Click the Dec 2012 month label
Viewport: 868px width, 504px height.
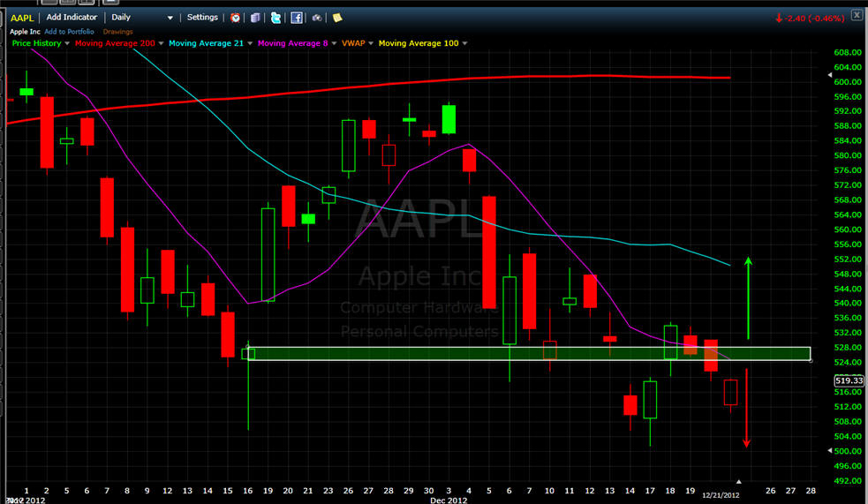(x=449, y=500)
